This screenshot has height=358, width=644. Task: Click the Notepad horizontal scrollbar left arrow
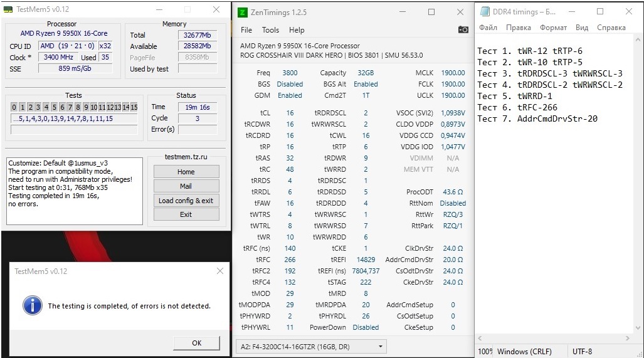pyautogui.click(x=480, y=339)
